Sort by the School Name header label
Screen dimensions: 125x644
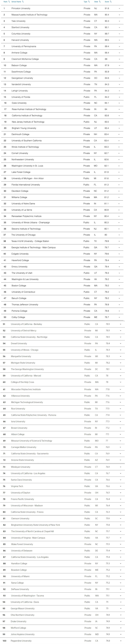tap(16, 2)
